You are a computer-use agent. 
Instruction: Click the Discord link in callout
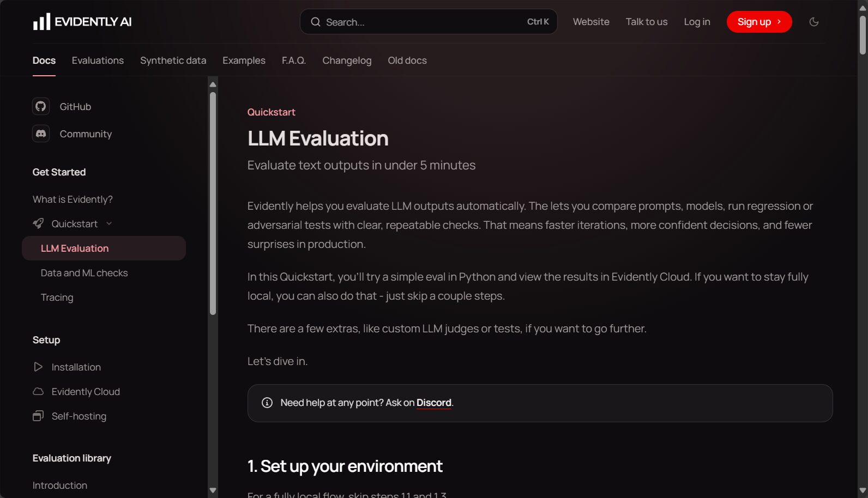tap(434, 403)
